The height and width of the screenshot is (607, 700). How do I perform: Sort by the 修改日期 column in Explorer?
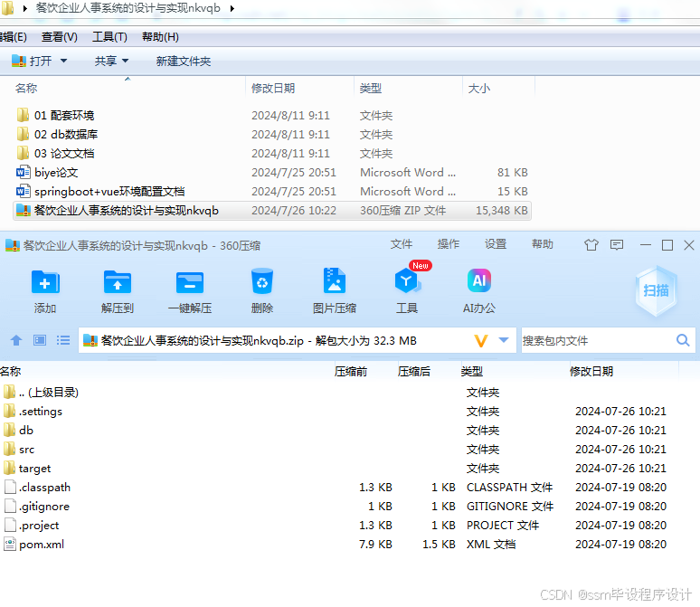273,89
